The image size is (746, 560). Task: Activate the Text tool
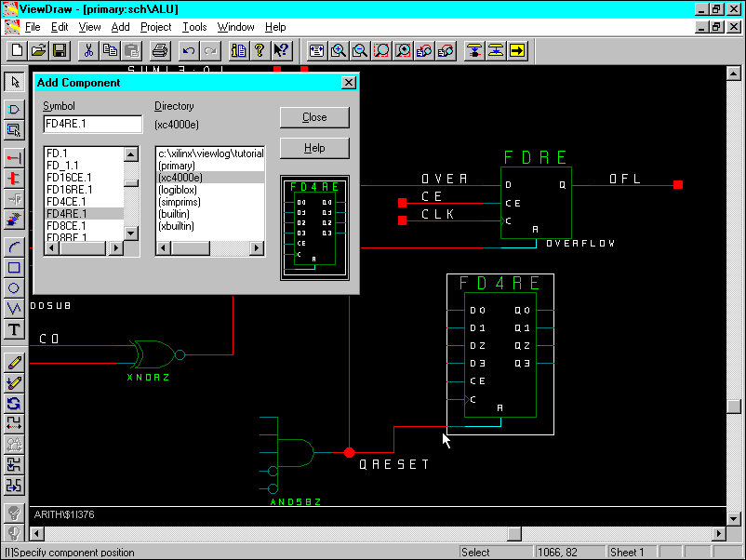click(x=14, y=329)
